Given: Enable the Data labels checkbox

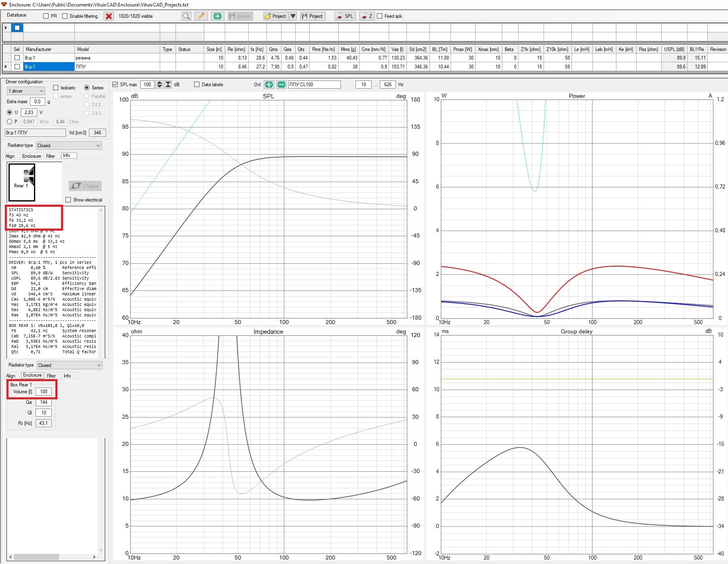Looking at the screenshot, I should click(x=197, y=85).
